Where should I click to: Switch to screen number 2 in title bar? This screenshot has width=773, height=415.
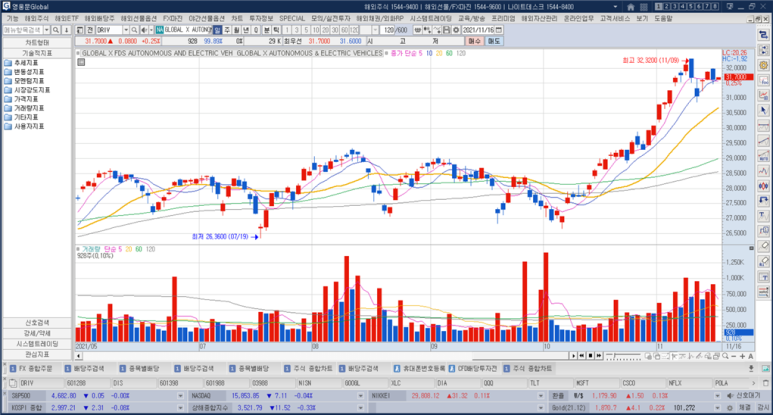[x=667, y=7]
